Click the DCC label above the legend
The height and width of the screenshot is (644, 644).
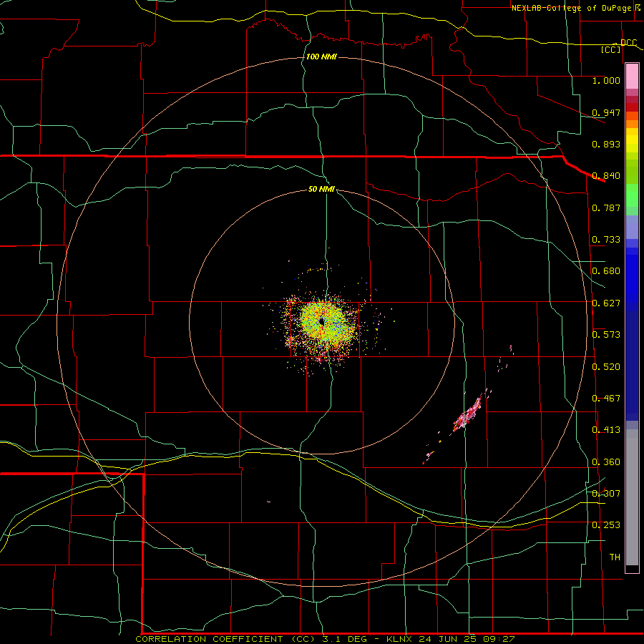pos(628,42)
